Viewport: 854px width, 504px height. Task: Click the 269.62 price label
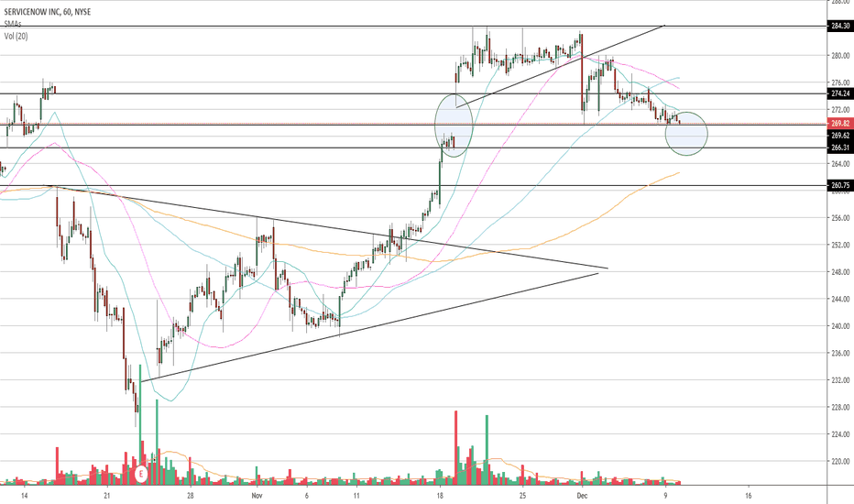click(840, 136)
